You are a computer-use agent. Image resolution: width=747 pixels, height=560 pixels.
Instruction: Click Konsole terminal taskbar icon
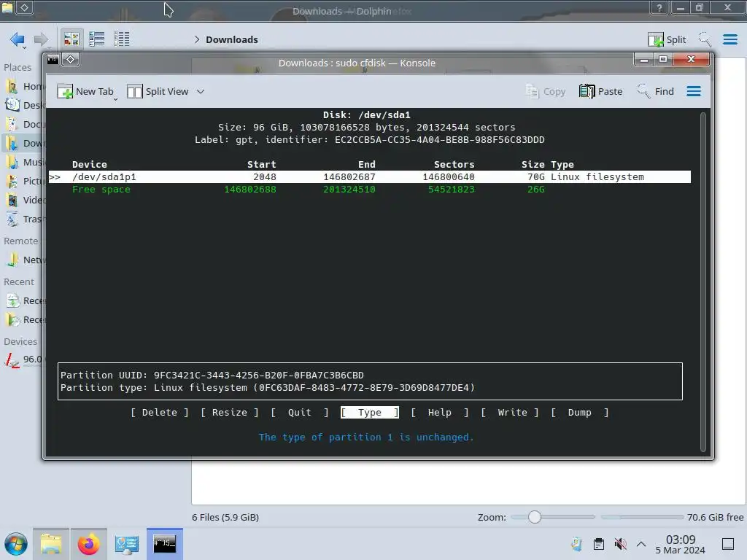164,544
